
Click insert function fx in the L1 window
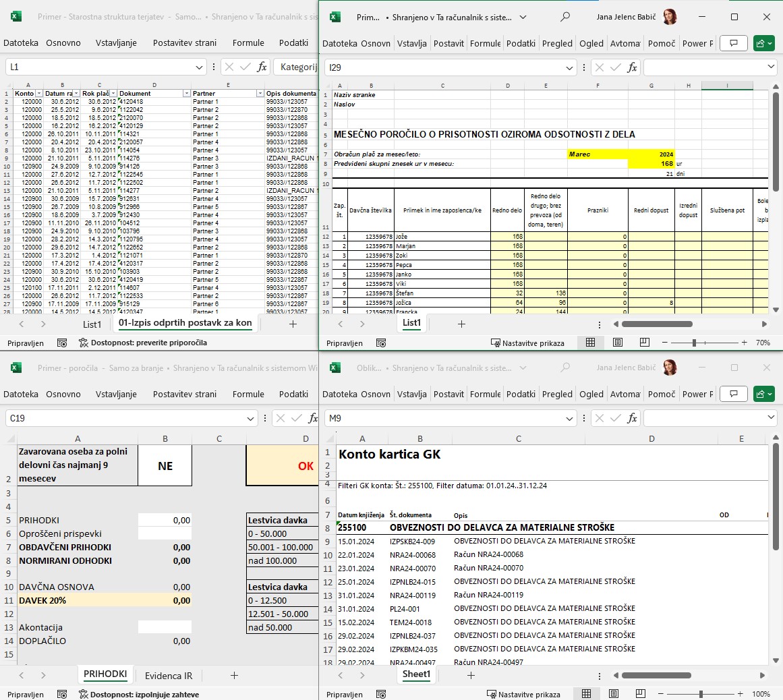pyautogui.click(x=262, y=67)
